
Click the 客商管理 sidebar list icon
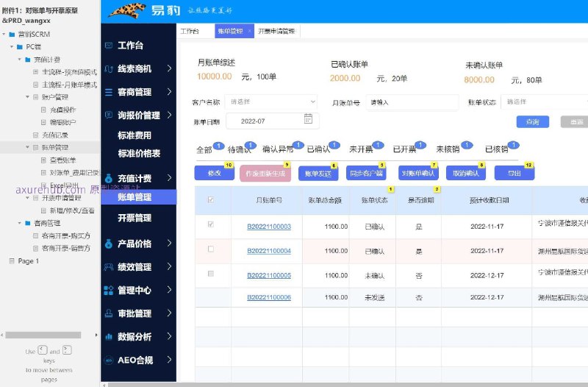point(109,92)
